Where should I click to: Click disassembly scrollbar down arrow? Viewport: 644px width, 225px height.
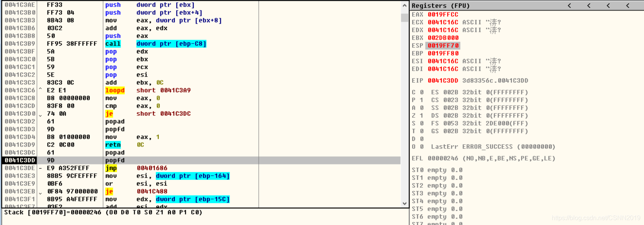click(x=404, y=203)
